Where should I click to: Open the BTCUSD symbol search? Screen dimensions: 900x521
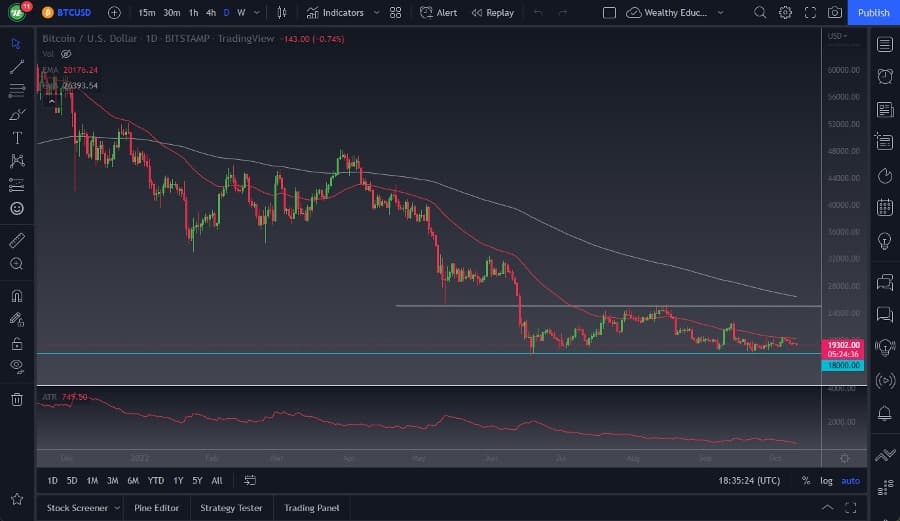point(67,13)
